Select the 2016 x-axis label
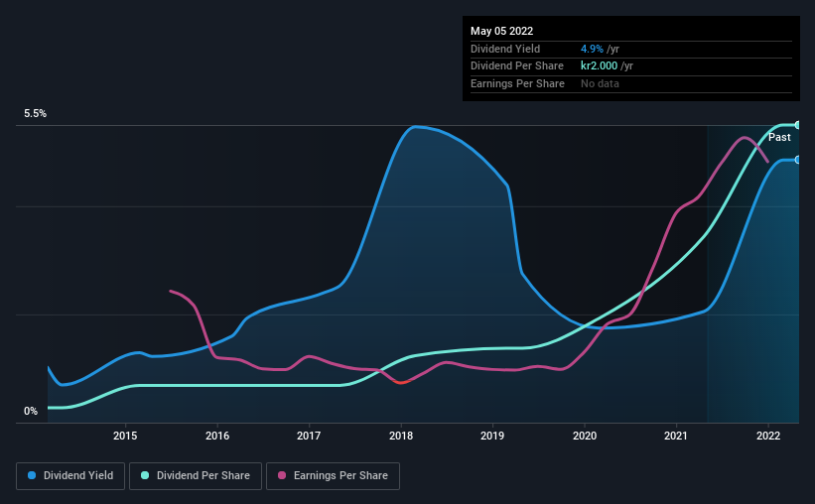 [217, 436]
